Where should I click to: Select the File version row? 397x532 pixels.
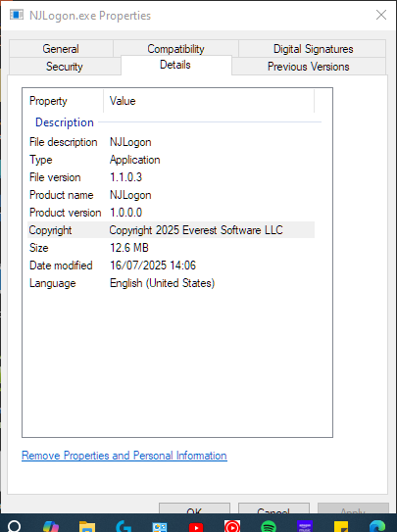pos(171,177)
